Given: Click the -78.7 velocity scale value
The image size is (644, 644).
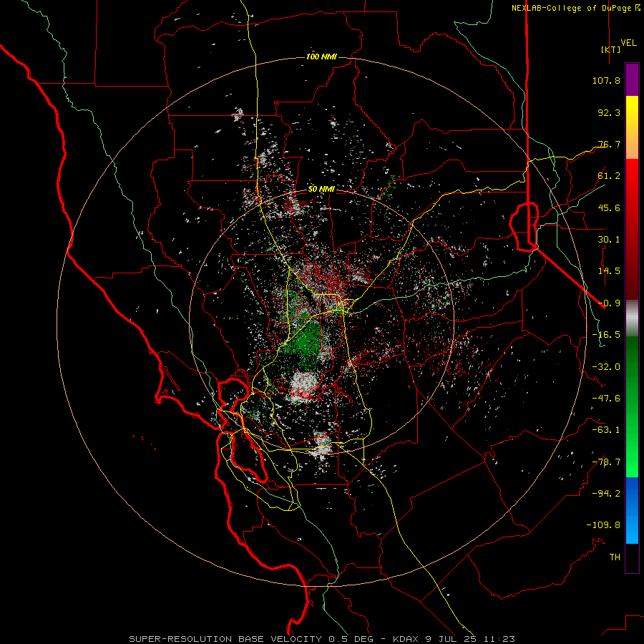Looking at the screenshot, I should pyautogui.click(x=606, y=462).
